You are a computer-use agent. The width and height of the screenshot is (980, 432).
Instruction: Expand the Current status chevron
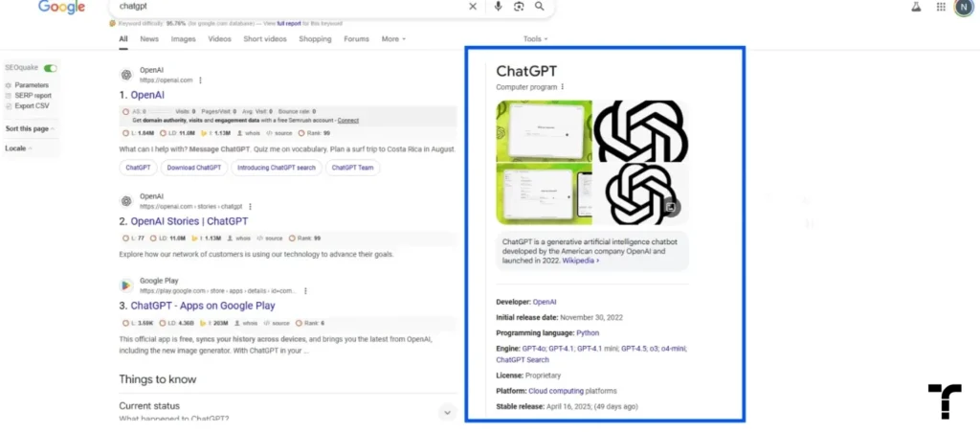tap(447, 413)
